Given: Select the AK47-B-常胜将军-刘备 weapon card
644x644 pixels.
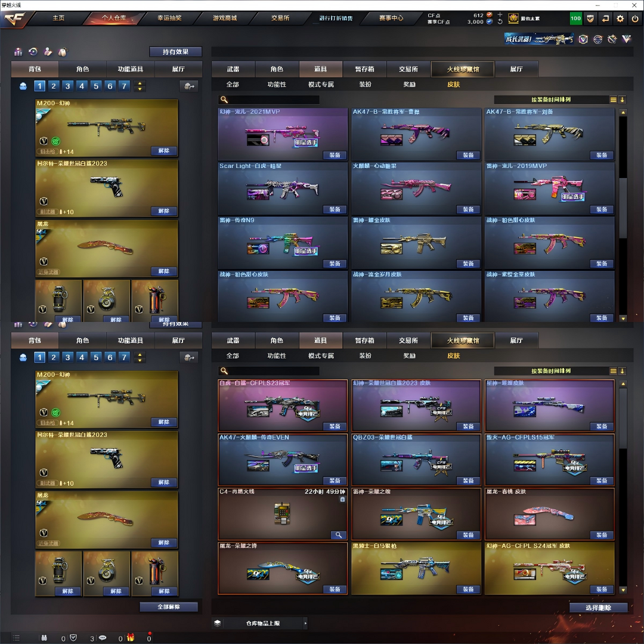Looking at the screenshot, I should coord(550,134).
